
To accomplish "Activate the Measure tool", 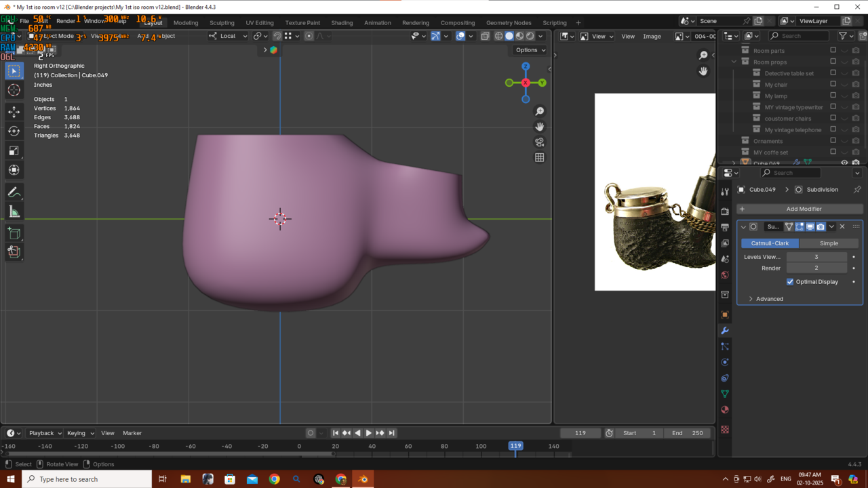I will coord(14,212).
